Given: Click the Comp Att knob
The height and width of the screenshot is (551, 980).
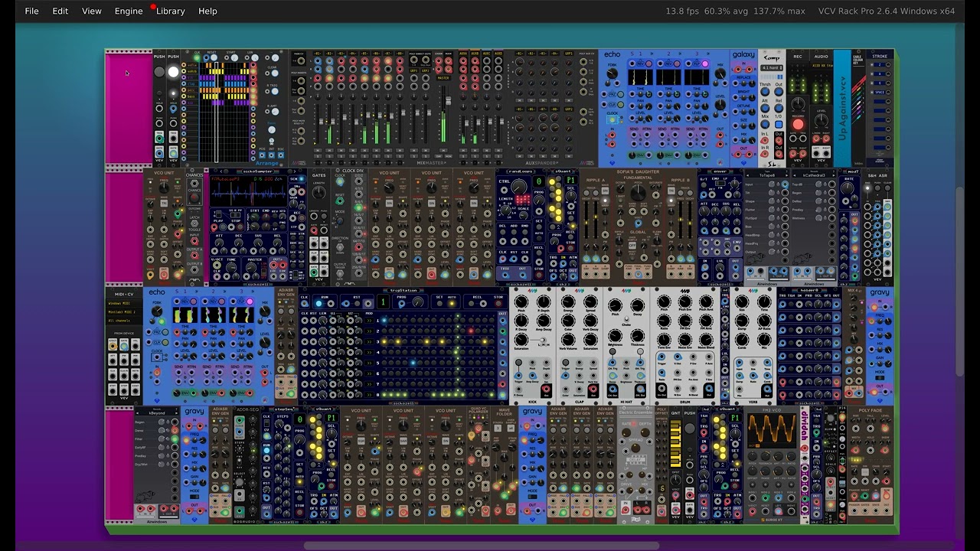Looking at the screenshot, I should tap(765, 108).
